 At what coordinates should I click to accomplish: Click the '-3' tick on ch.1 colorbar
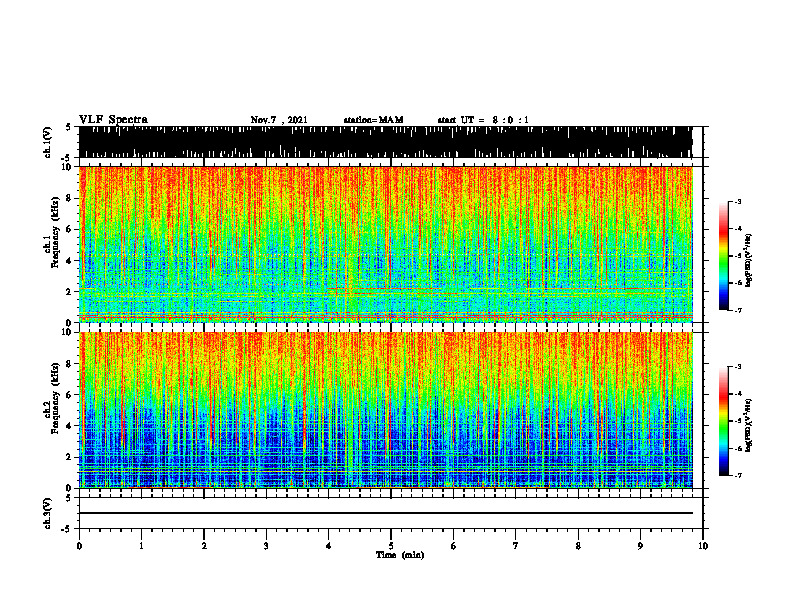tap(737, 201)
